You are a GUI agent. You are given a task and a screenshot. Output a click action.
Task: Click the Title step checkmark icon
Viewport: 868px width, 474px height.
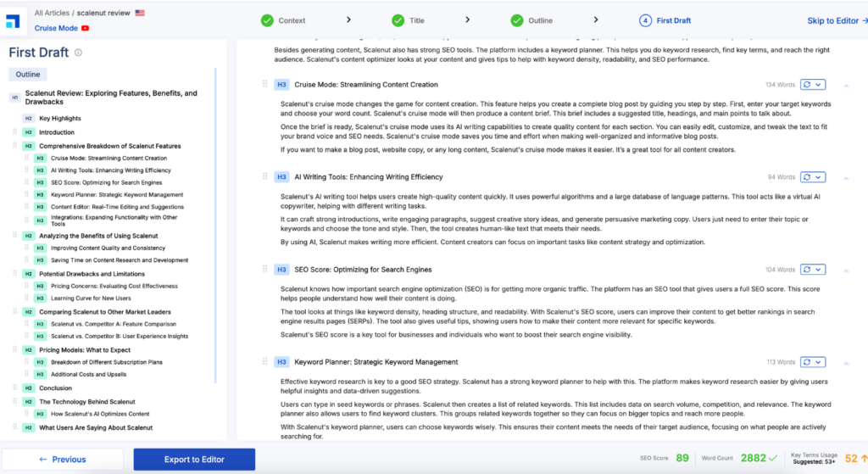coord(398,20)
